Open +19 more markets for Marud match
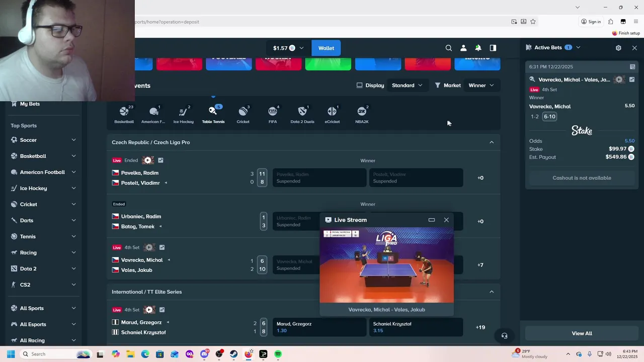 [x=480, y=327]
